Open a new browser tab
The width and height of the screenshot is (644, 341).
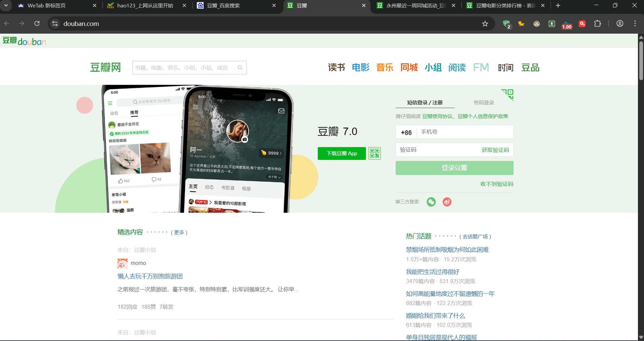(558, 5)
